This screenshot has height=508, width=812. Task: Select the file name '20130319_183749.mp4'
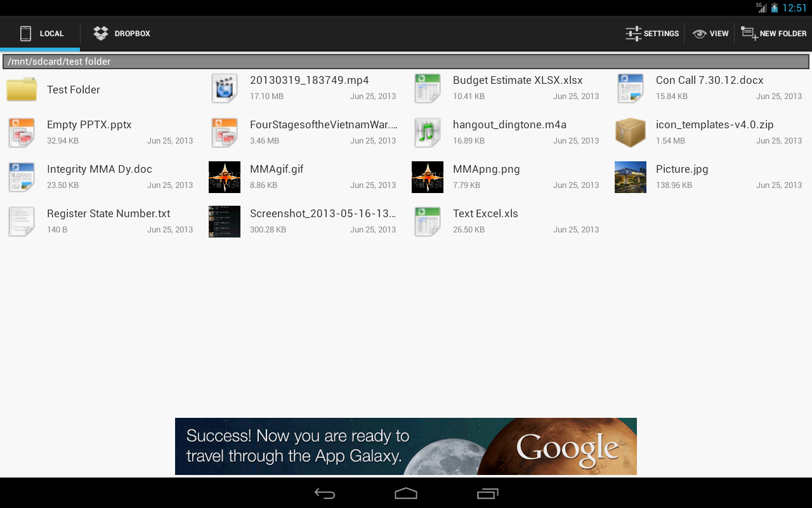pyautogui.click(x=310, y=80)
